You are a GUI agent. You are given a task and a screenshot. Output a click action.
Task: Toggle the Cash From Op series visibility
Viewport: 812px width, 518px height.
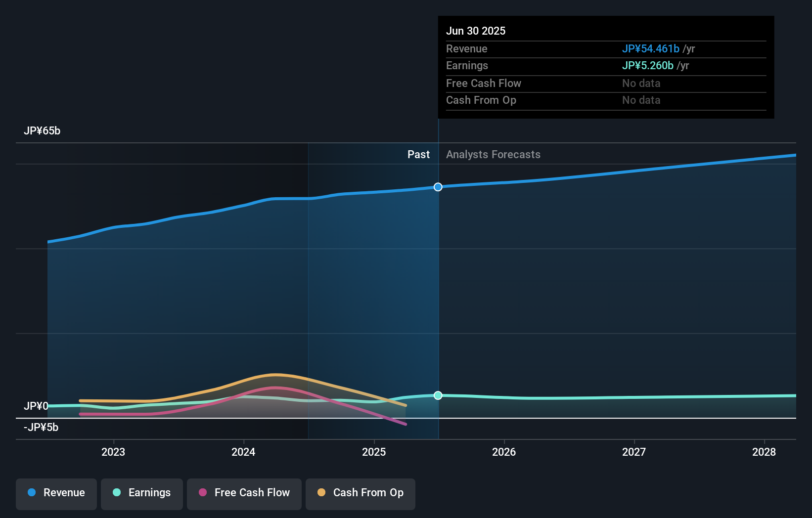click(x=360, y=493)
